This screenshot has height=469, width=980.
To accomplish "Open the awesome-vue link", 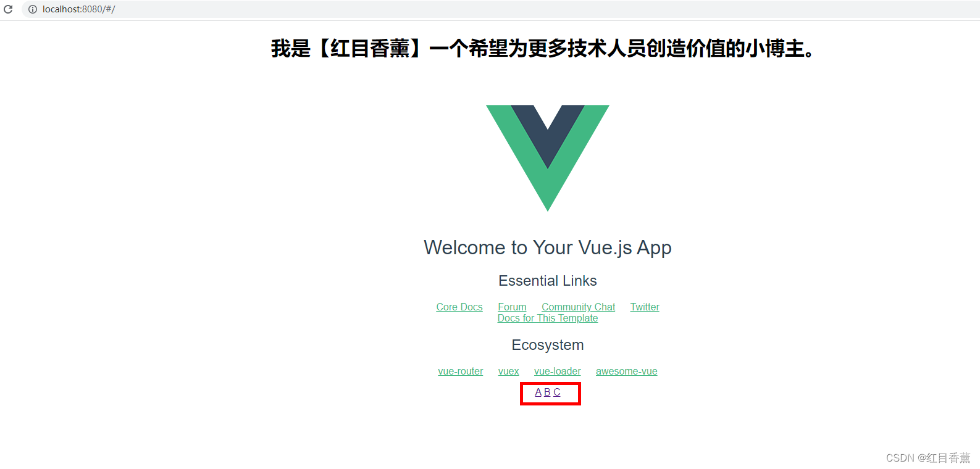I will 626,371.
